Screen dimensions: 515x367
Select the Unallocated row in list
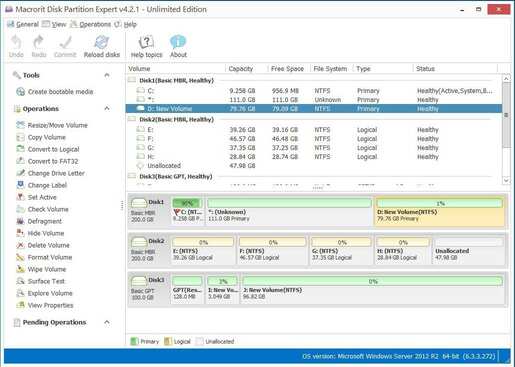point(314,166)
